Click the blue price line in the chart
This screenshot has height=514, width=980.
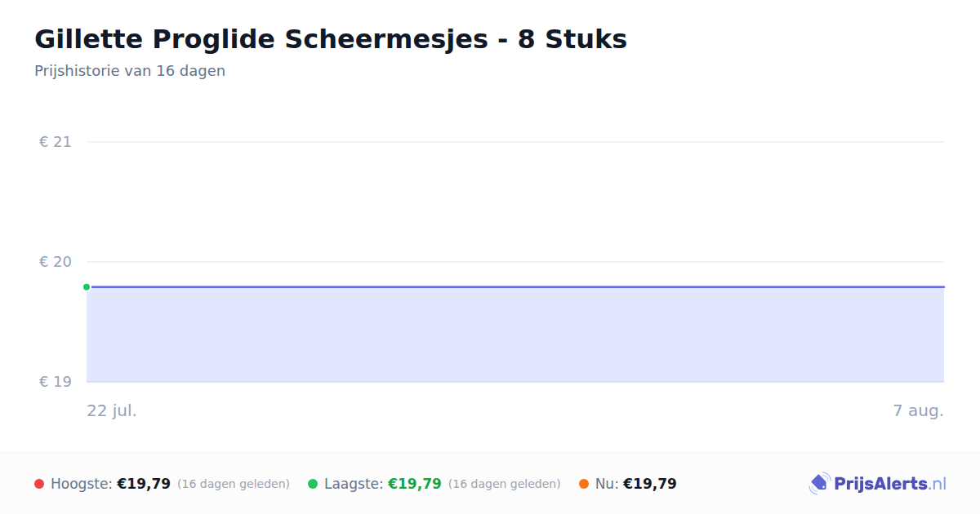pos(515,287)
